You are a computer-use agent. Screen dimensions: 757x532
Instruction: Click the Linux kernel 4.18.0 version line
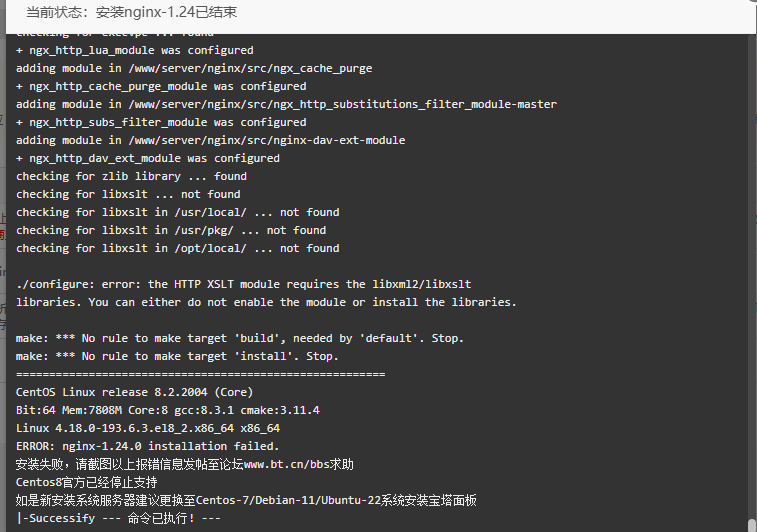(x=148, y=428)
